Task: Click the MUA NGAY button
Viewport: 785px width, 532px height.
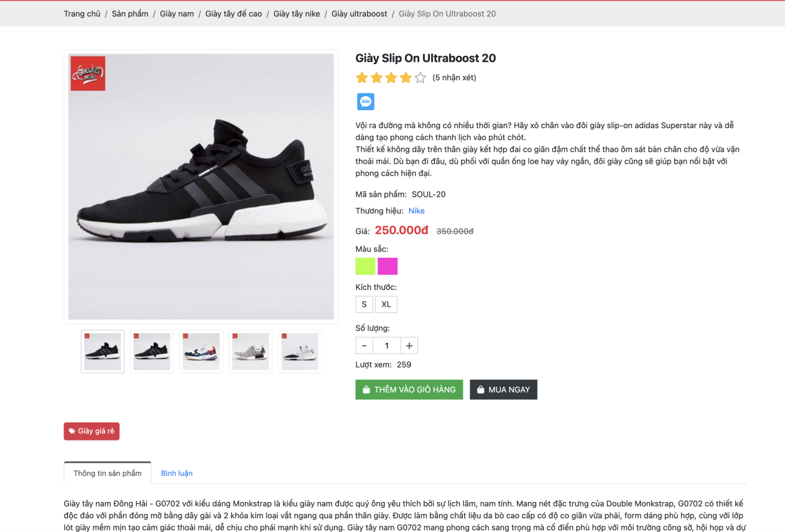Action: pos(503,390)
